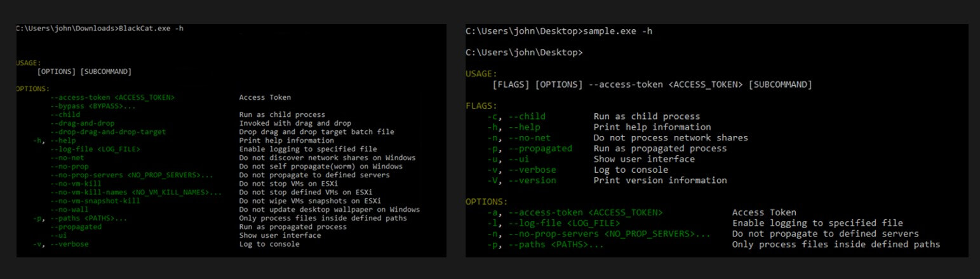Click 'Do not propagate to defined servers' in BlackCat window
Viewport: 980px width, 279px height.
314,175
